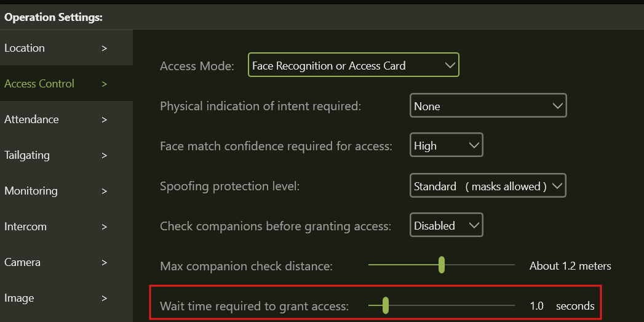Expand check companions Disabled dropdown
This screenshot has height=322, width=644.
coord(446,226)
